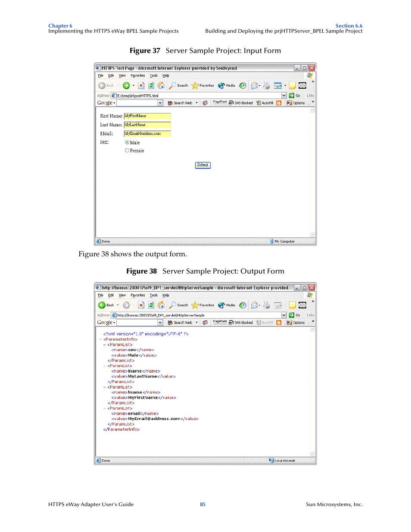Image resolution: width=411 pixels, height=532 pixels.
Task: Open Search pane in HTTPS Test Page window
Action: click(x=178, y=85)
